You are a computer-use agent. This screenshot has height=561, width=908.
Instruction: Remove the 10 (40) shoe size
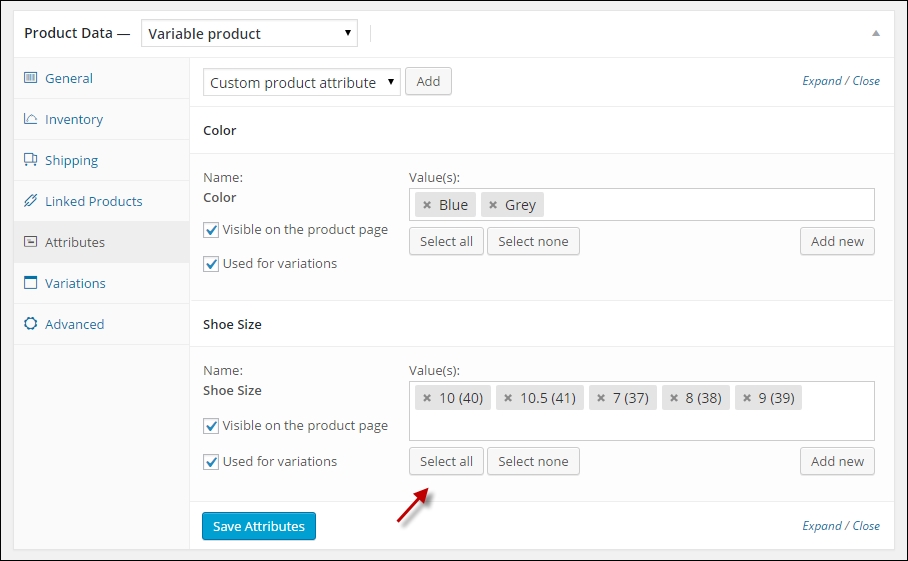tap(427, 398)
